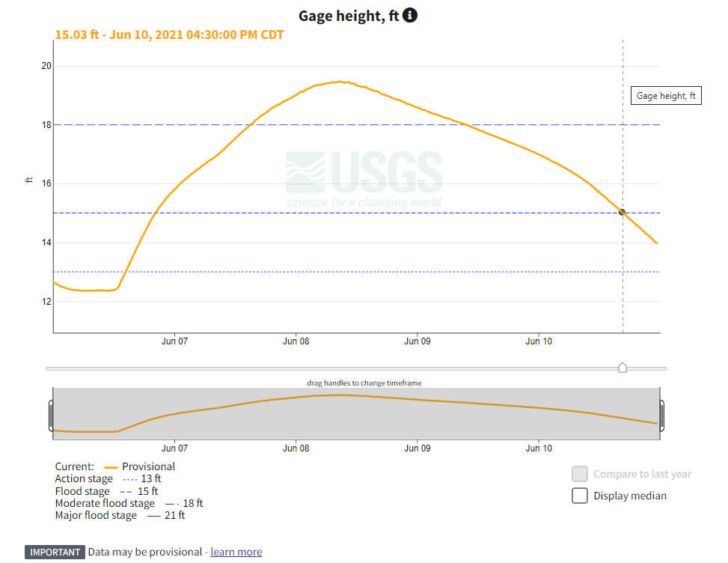Open the learn more link
Viewport: 728px width, 563px height.
236,552
